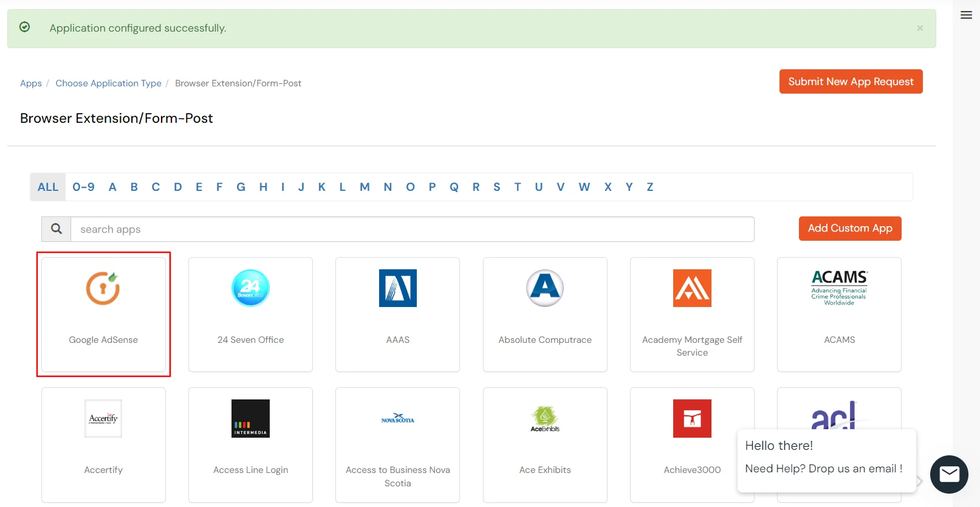Filter apps by letter W

pyautogui.click(x=584, y=187)
